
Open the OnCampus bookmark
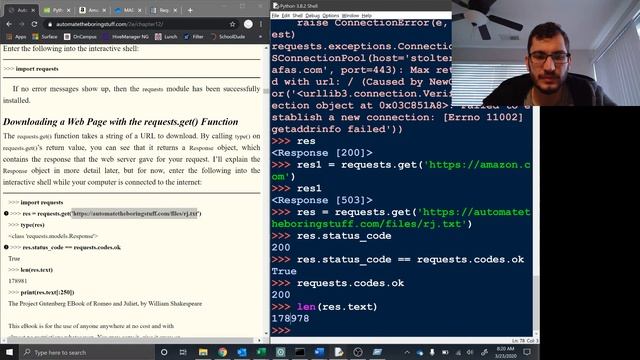[80, 37]
